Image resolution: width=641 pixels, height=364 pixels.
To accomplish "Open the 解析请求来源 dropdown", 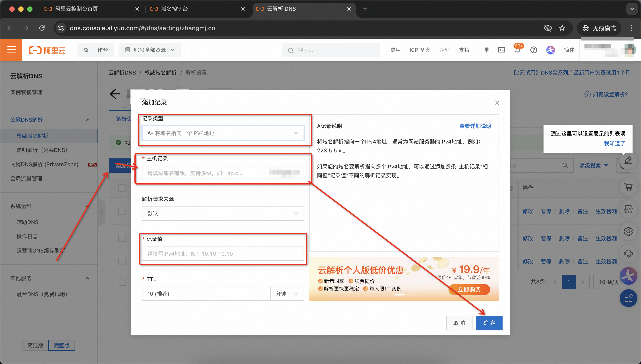I will click(223, 214).
